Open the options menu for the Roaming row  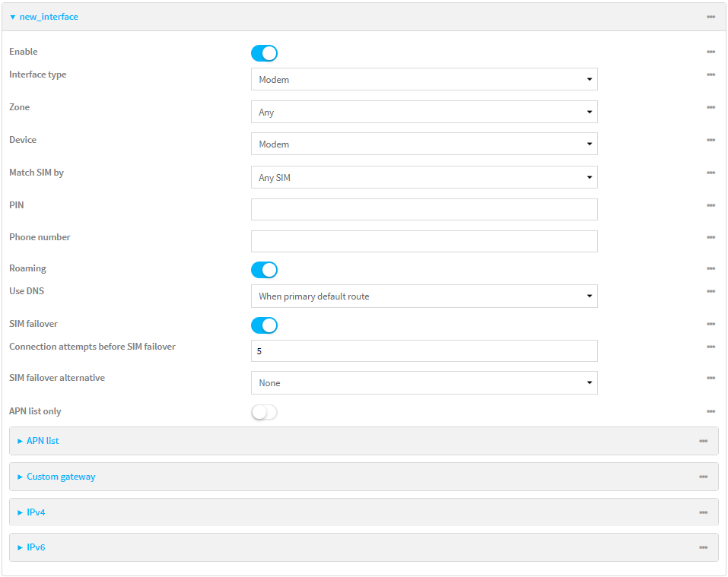[x=711, y=268]
